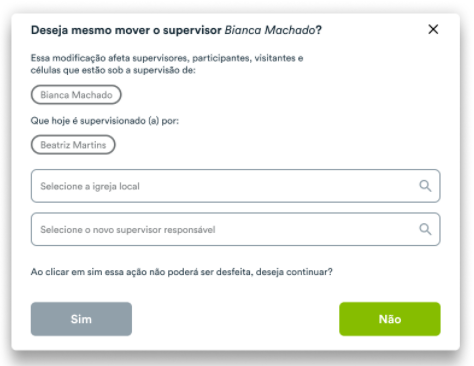Click the italic name Bianca Machado in title
The width and height of the screenshot is (474, 366).
pyautogui.click(x=270, y=30)
